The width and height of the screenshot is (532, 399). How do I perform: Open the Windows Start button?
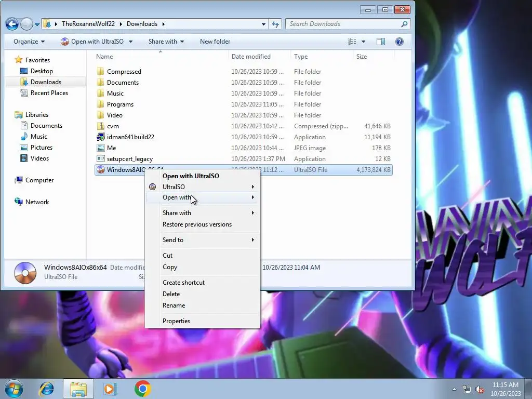pos(14,389)
